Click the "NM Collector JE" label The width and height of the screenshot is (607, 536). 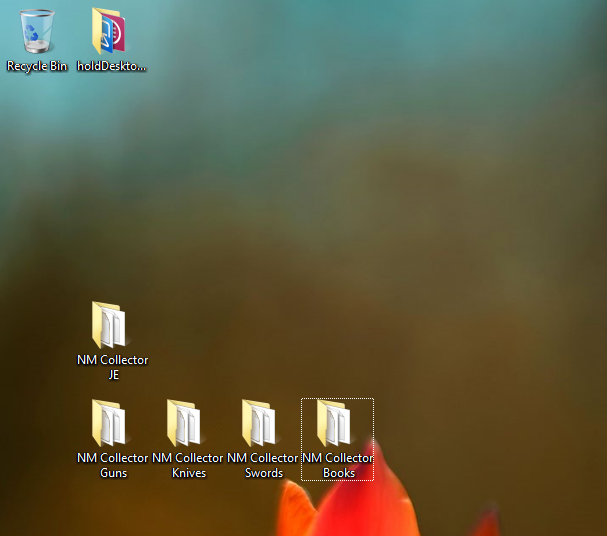(x=113, y=367)
